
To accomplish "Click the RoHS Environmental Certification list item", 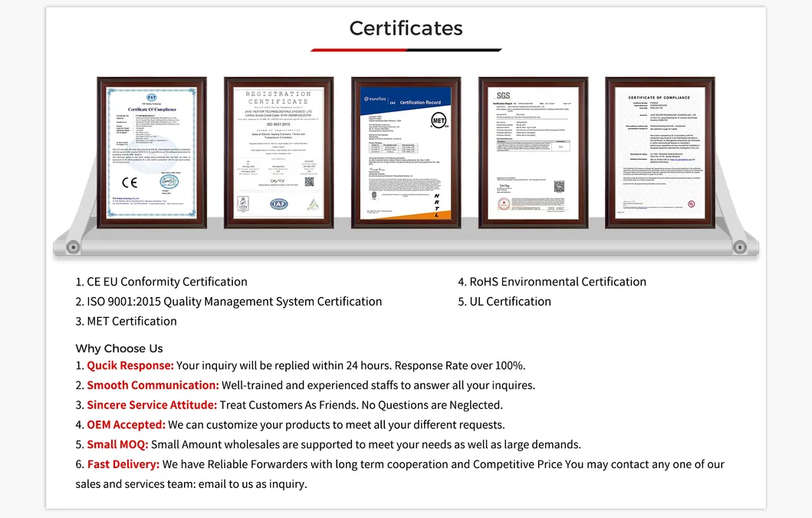I will pyautogui.click(x=552, y=282).
